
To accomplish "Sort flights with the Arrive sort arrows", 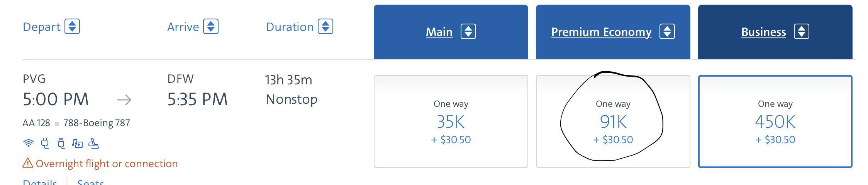I will coord(211,26).
